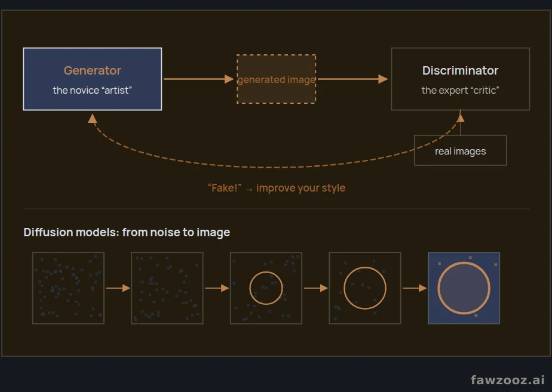Click the "Generator" title text
552x392 pixels.
tap(92, 70)
